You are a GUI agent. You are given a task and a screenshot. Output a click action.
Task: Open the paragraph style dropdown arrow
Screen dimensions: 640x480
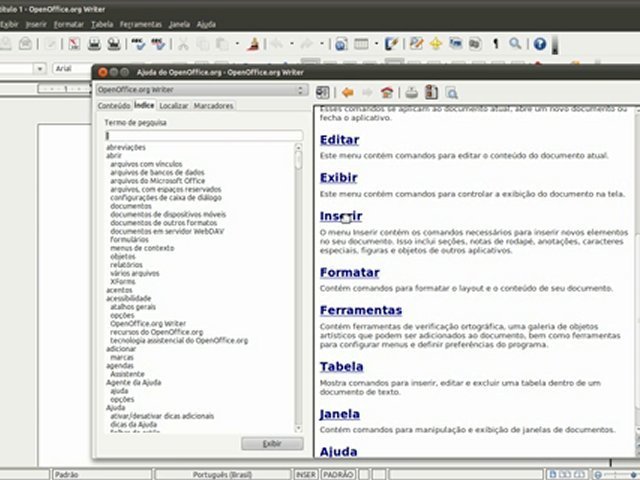click(x=40, y=69)
